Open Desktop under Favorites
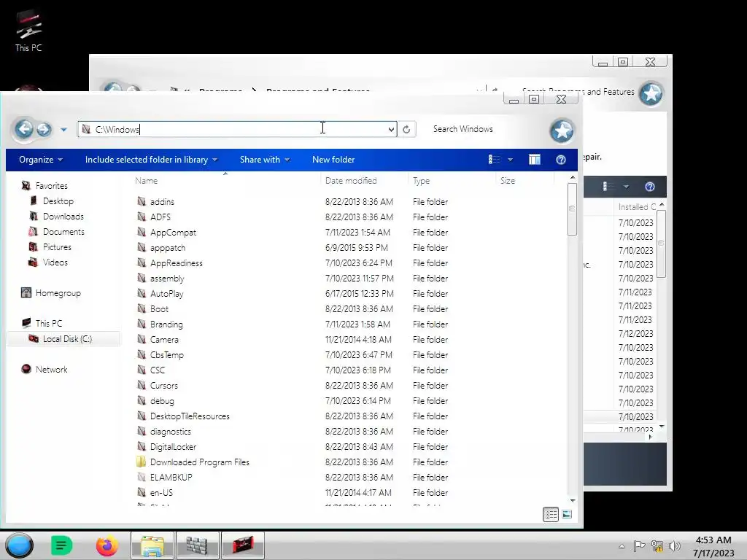The width and height of the screenshot is (747, 560). coord(58,201)
